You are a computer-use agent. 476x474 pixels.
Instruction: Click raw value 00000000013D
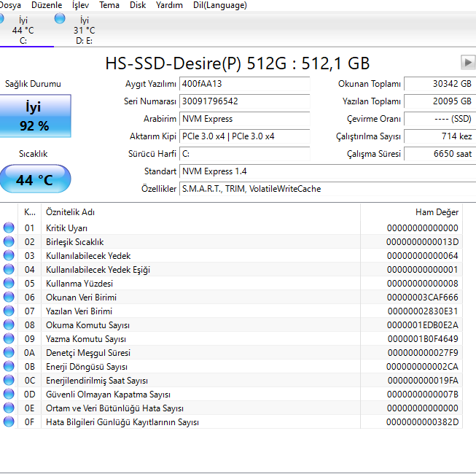422,242
